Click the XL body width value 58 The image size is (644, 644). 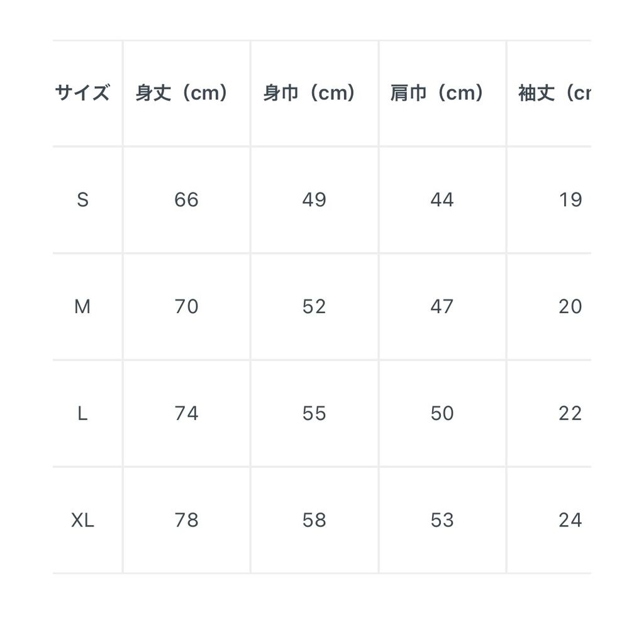[x=314, y=521]
